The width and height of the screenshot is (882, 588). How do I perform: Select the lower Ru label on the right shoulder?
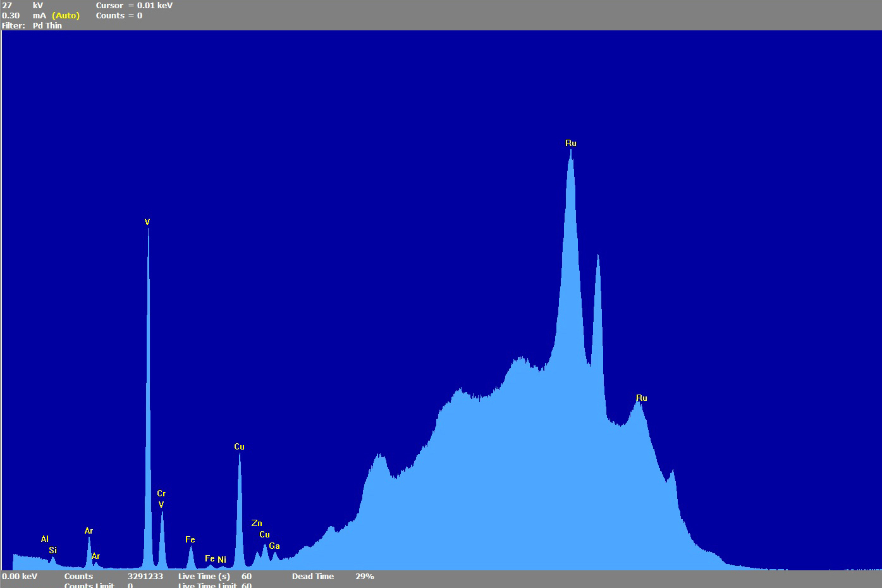coord(641,398)
